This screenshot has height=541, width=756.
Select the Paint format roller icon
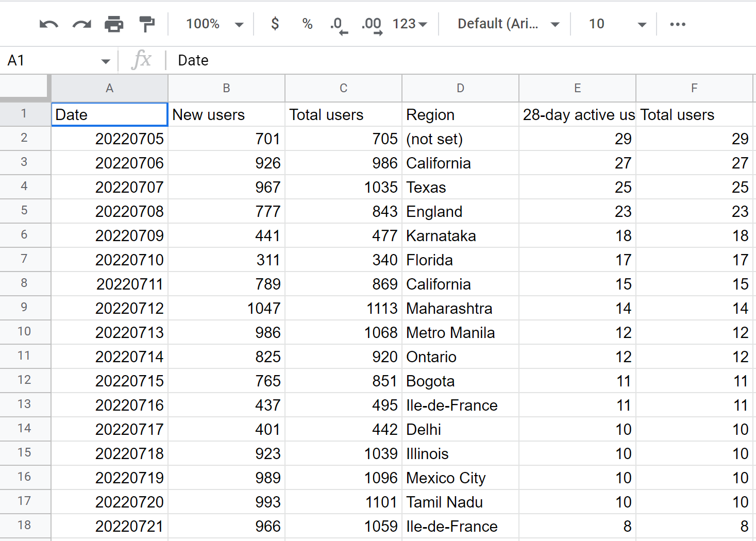tap(147, 24)
